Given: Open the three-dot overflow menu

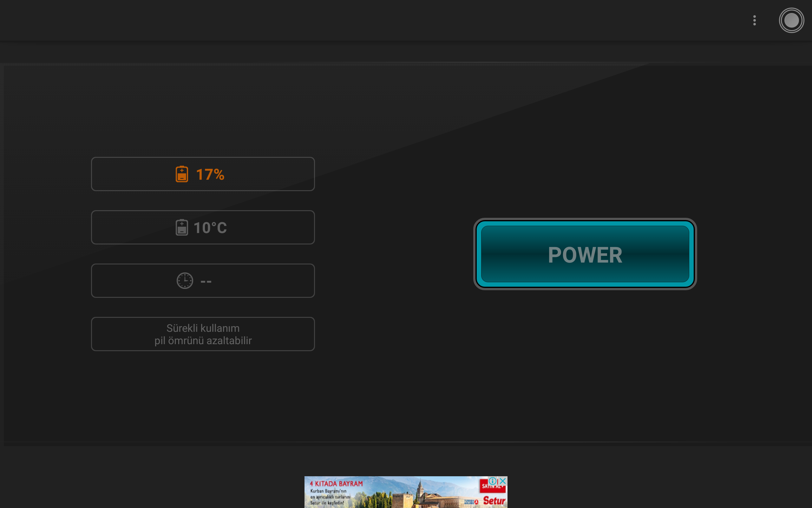Looking at the screenshot, I should [x=754, y=21].
